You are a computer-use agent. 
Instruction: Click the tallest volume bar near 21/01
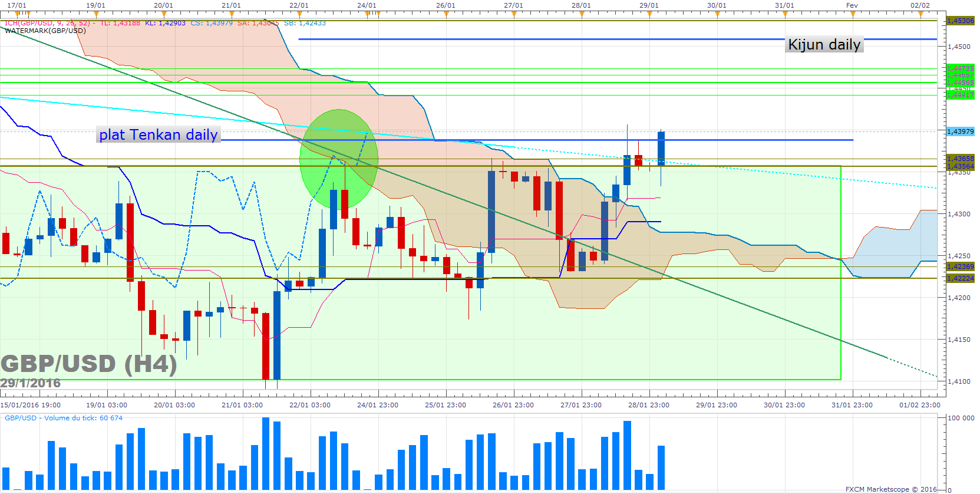(266, 453)
